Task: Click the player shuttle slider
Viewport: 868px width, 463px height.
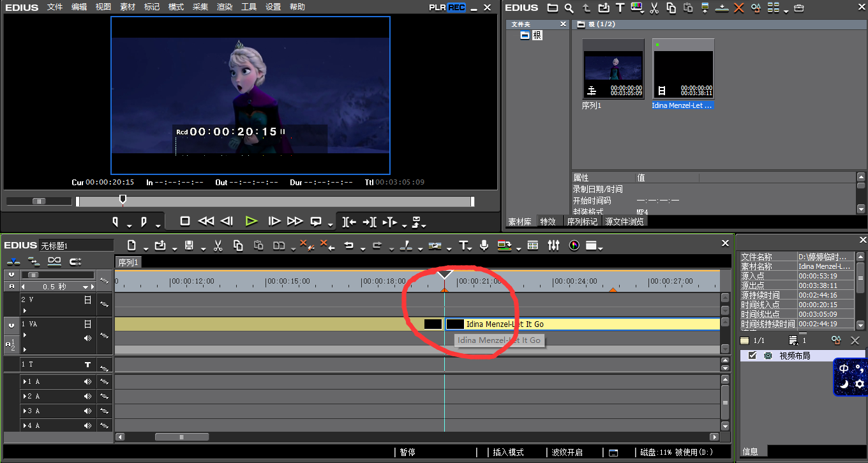Action: (39, 201)
